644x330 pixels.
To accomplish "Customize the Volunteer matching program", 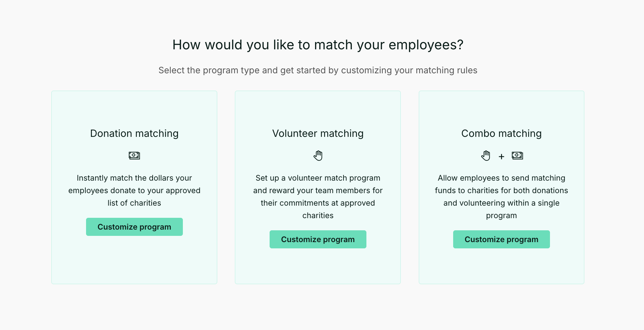I will pos(318,239).
